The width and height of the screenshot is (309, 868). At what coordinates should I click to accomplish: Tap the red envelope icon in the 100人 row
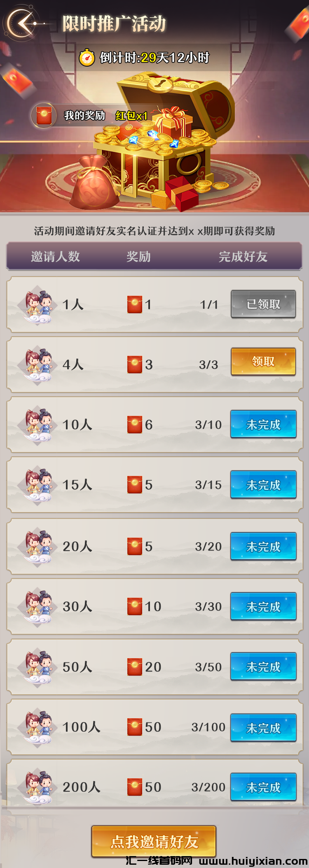coord(135,727)
